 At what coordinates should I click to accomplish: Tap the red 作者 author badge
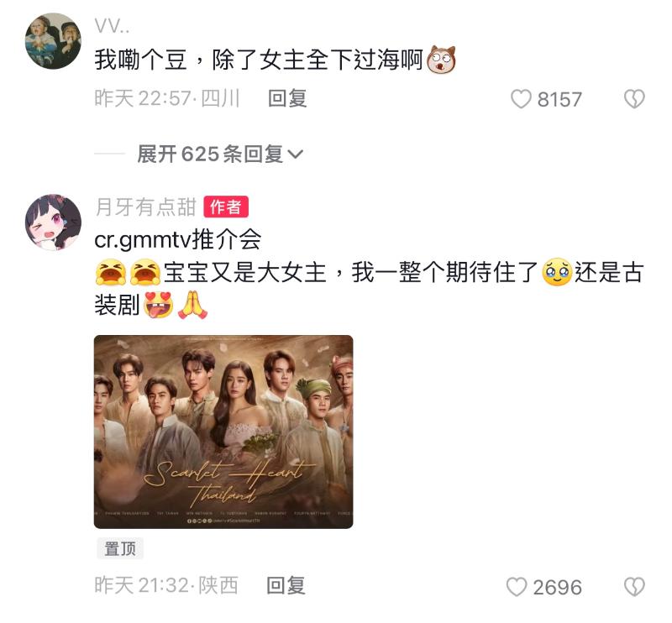click(226, 207)
